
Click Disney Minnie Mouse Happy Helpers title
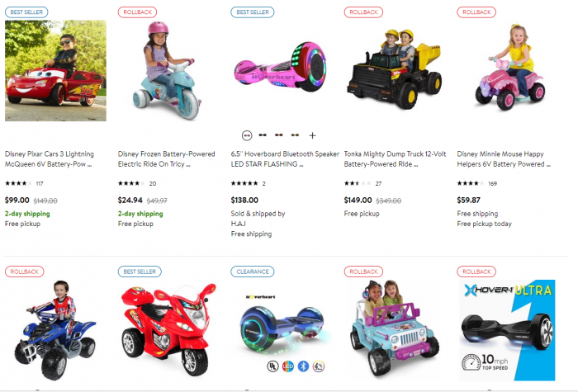(504, 159)
